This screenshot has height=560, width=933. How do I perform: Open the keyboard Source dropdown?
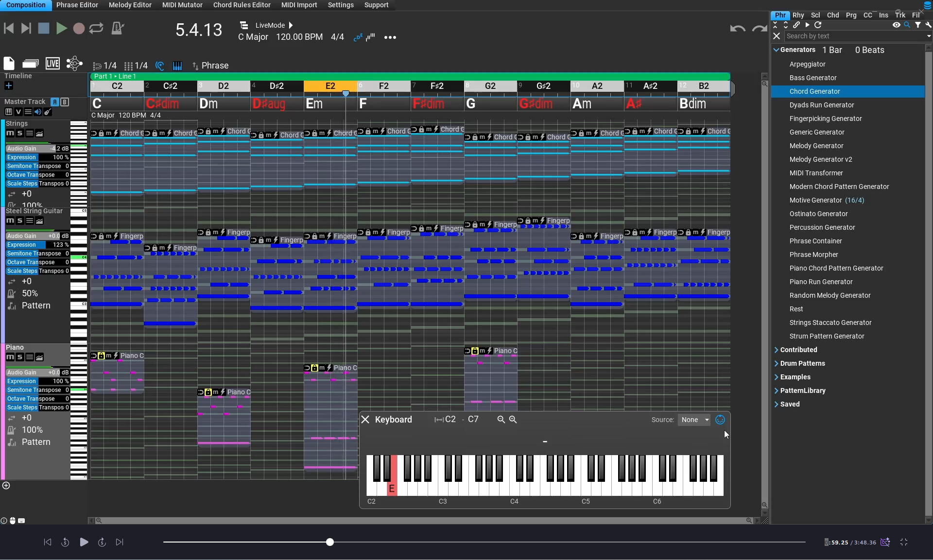pos(694,420)
